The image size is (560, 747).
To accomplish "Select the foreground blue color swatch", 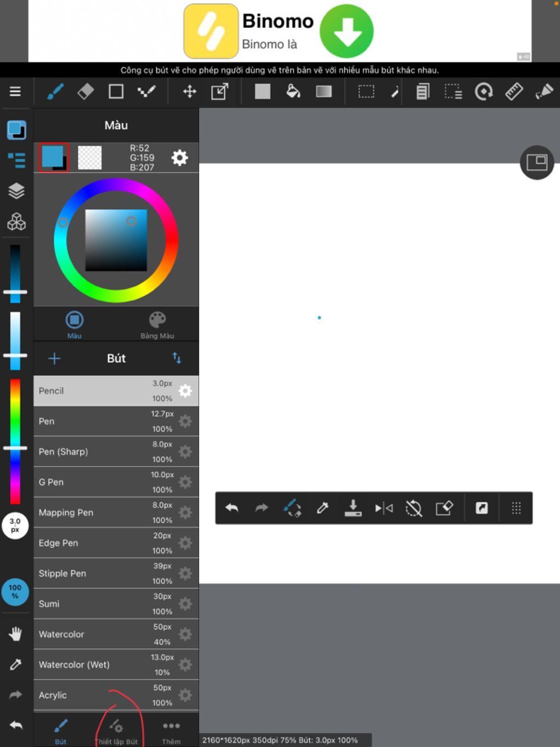I will (x=54, y=158).
